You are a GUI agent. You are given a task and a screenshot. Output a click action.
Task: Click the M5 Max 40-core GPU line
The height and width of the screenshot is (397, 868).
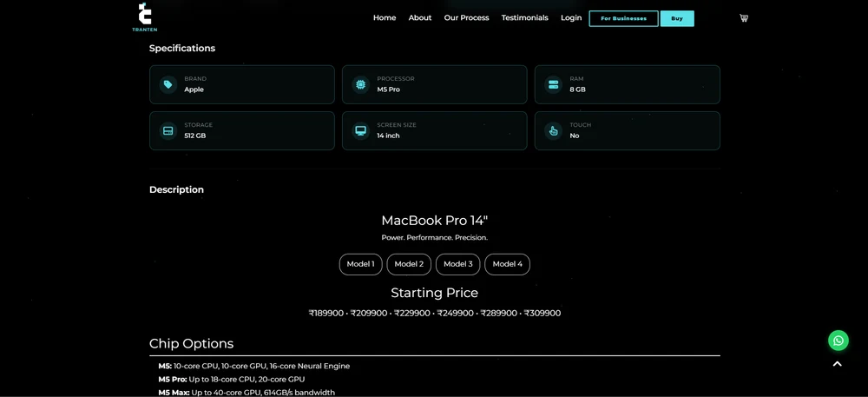(x=247, y=393)
